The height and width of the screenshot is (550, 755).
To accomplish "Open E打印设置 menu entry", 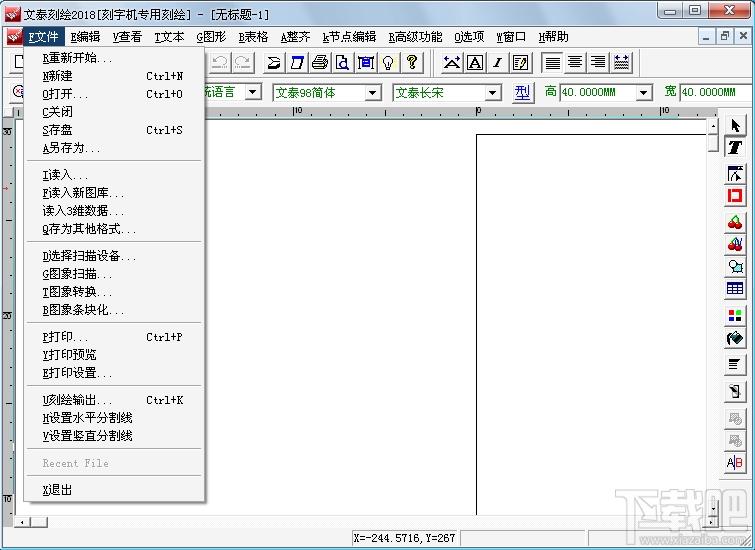I will click(115, 373).
